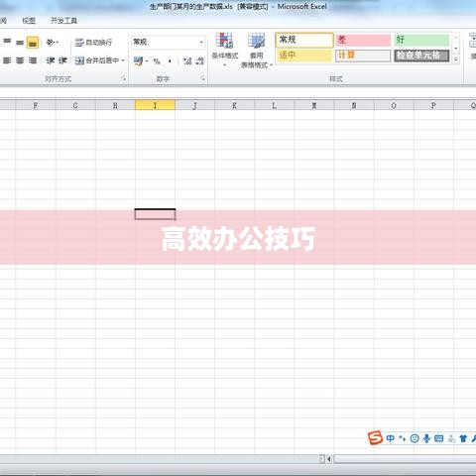This screenshot has height=476, width=476.
Task: Open 对齐方式 dialog launcher
Action: [x=124, y=78]
